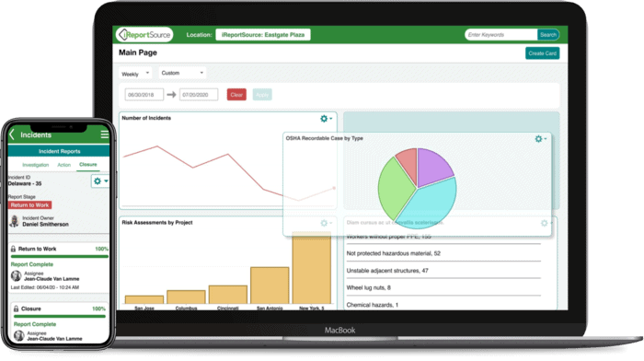Click the incidents line chart end point
This screenshot has height=361, width=644.
334,188
